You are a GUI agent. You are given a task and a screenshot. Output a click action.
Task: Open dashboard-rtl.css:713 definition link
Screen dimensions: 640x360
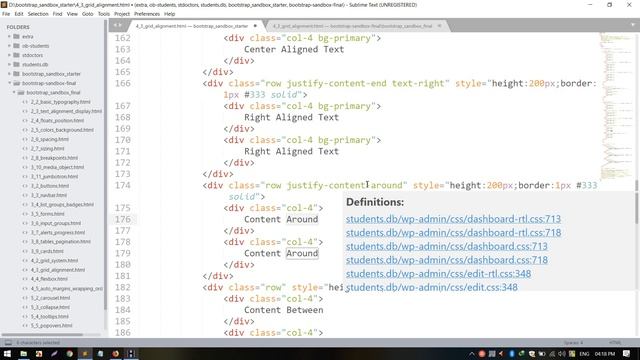453,219
